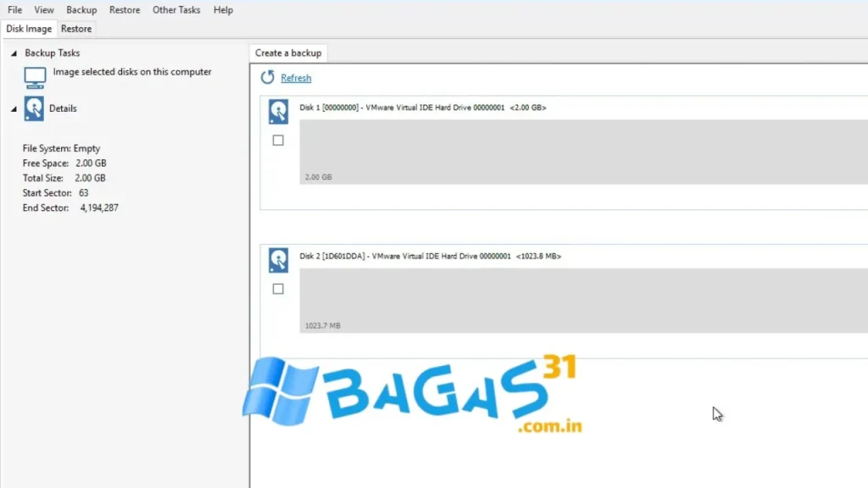Collapse the Backup Tasks section
Image resolution: width=868 pixels, height=488 pixels.
14,53
